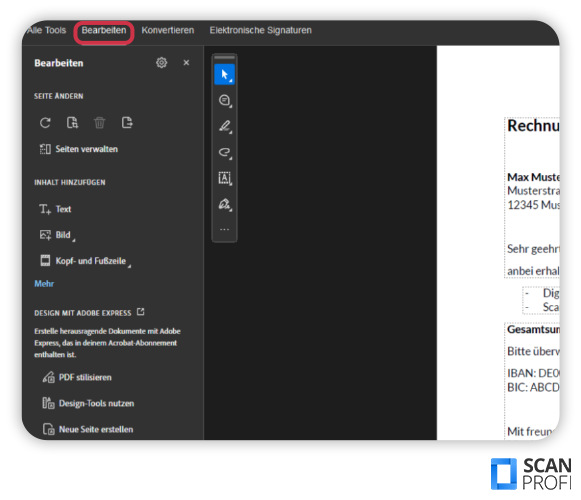Select the signature pen tool

coord(225,204)
